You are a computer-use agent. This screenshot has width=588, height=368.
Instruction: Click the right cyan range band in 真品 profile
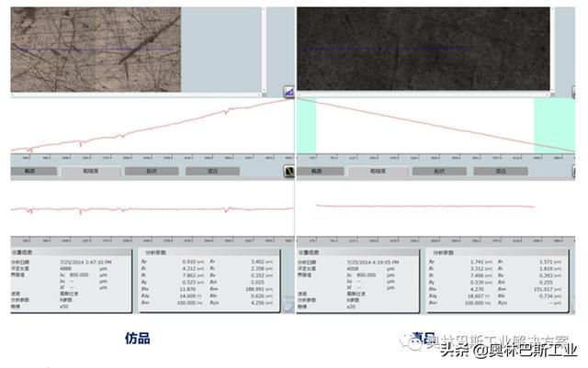(x=554, y=126)
